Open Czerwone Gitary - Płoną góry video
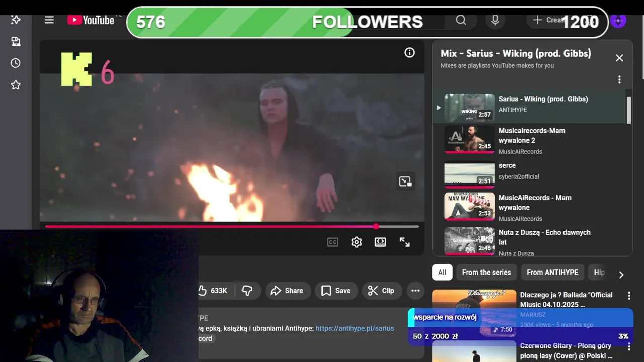644x362 pixels. tap(567, 351)
